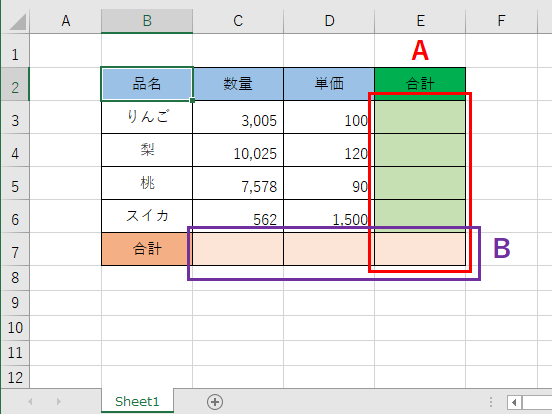Select the りんご cell
552x414 pixels.
coord(147,117)
